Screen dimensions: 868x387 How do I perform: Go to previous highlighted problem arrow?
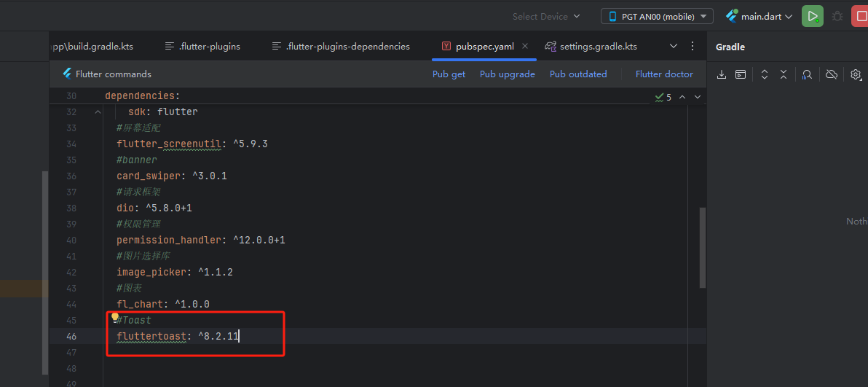[x=682, y=97]
